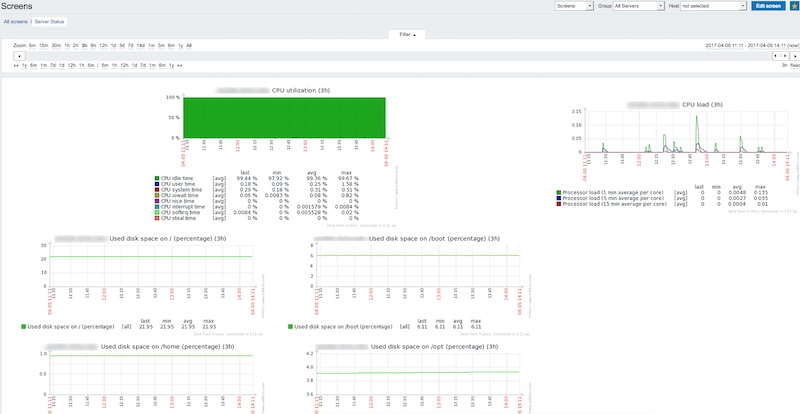Set zoom to 3m

point(161,45)
